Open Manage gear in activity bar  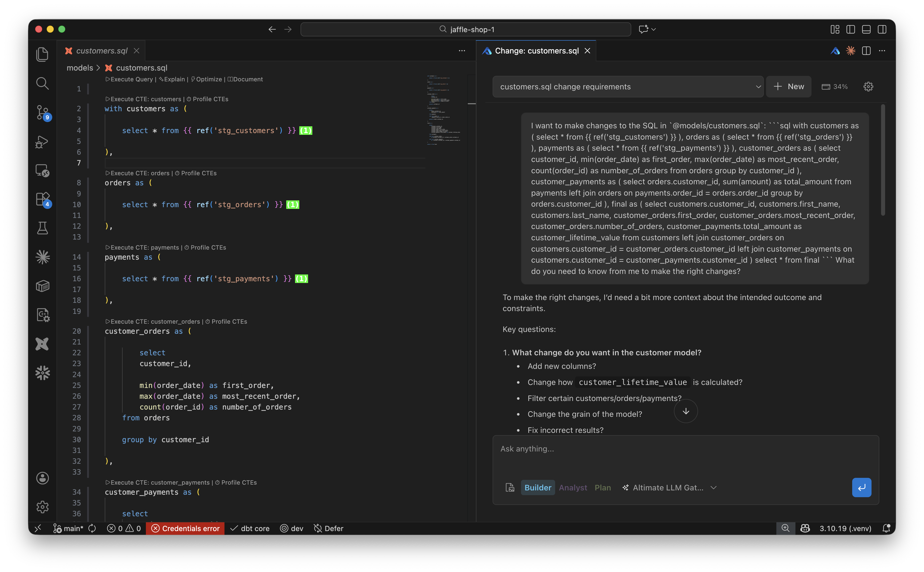(x=42, y=507)
